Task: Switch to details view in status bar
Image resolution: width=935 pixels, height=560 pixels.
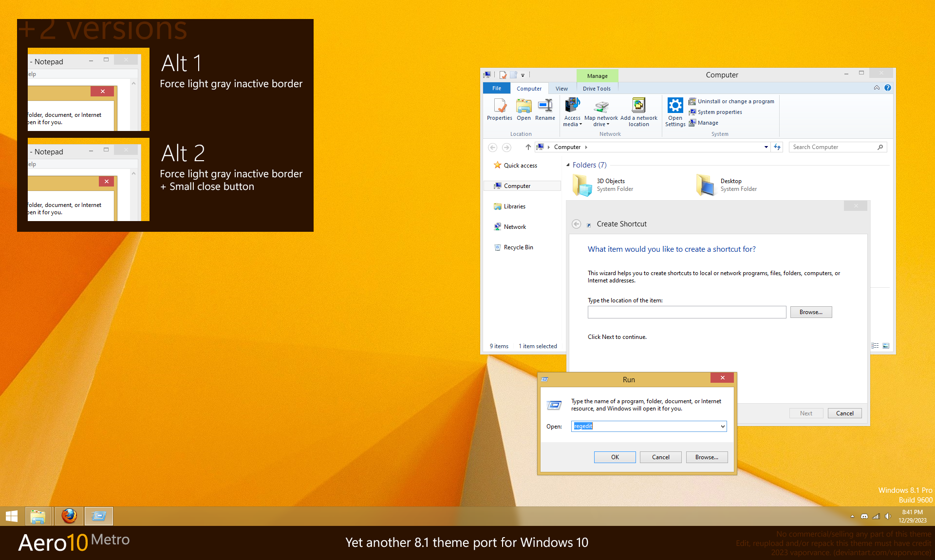Action: (875, 346)
